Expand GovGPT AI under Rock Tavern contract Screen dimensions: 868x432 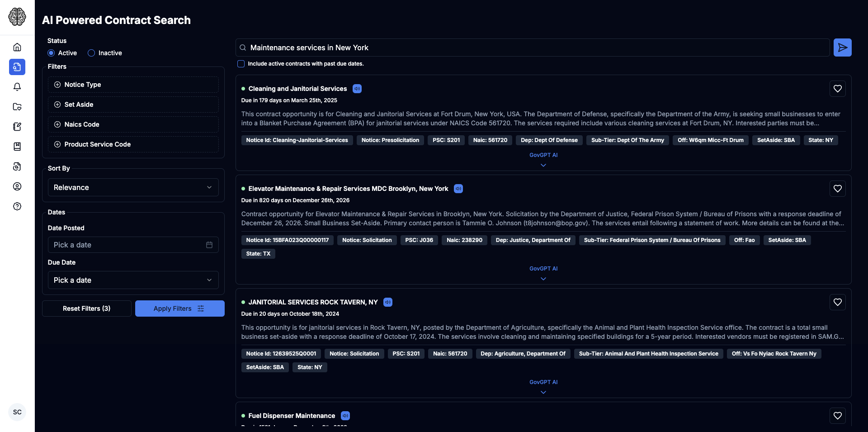543,387
